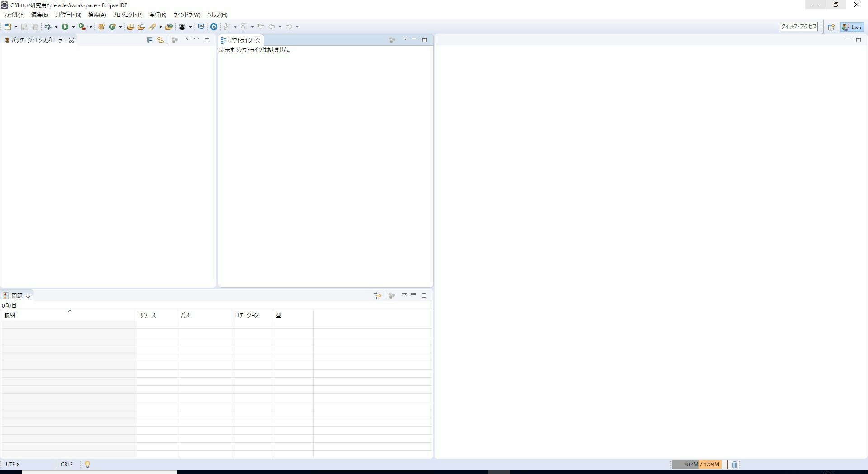868x474 pixels.
Task: Open Outline view menu triangle
Action: point(405,39)
